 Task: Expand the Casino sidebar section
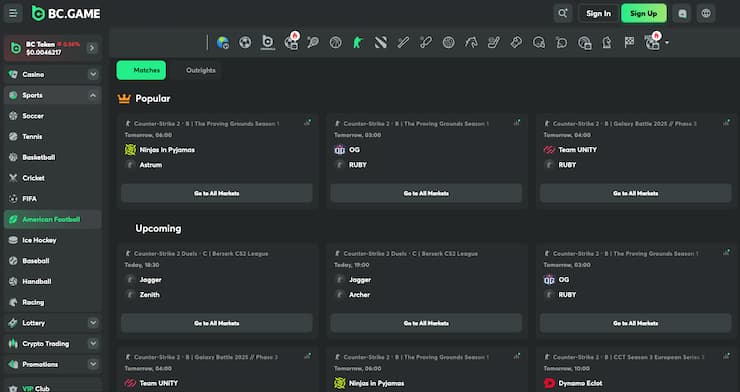coord(93,75)
